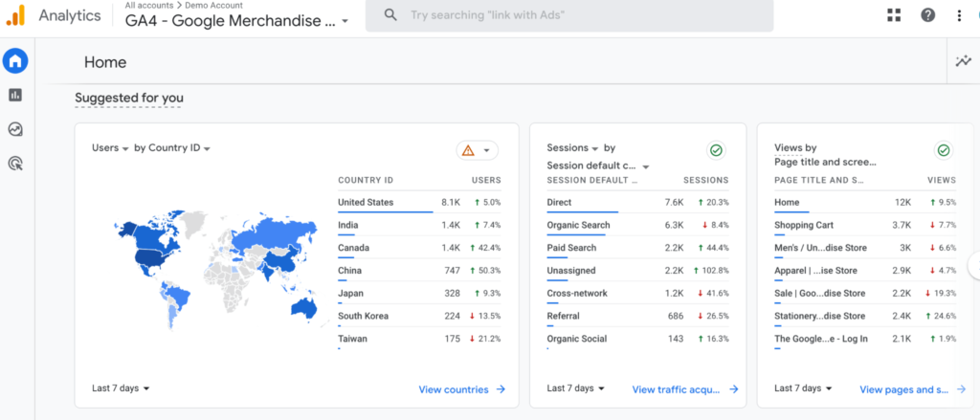Open the by Country ID dimension dropdown
The height and width of the screenshot is (420, 980).
click(x=172, y=148)
